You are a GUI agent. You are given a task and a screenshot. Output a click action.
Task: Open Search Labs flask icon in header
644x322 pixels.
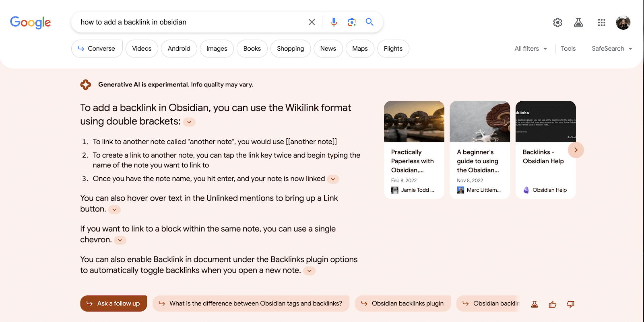(578, 23)
